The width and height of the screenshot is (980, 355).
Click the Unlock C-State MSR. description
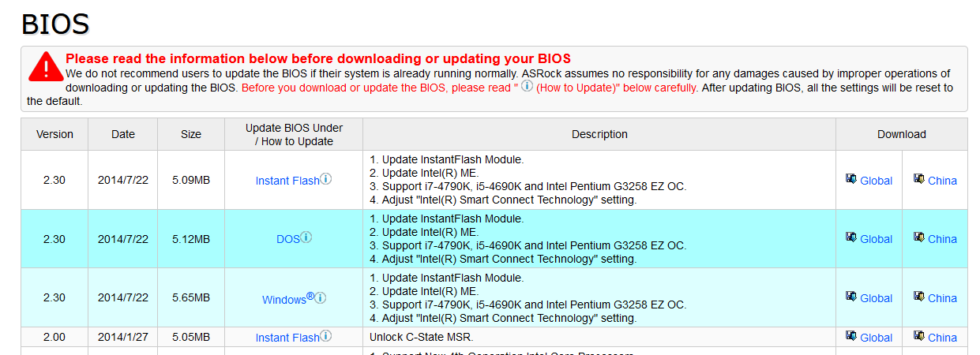422,338
